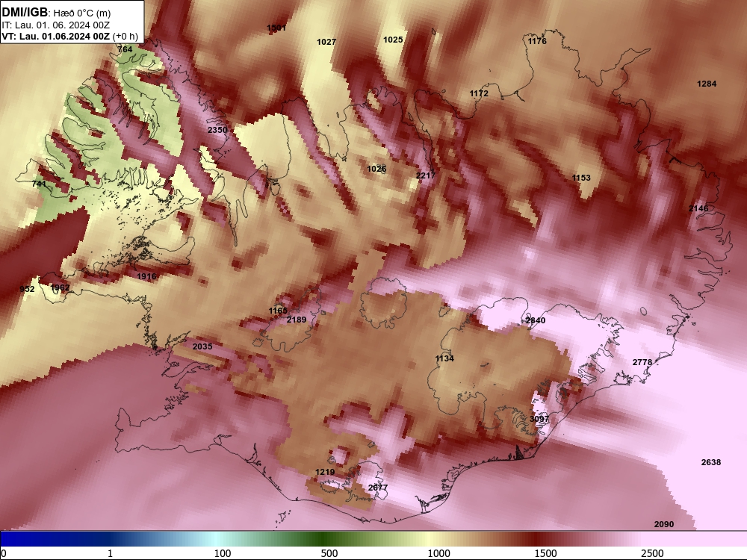Click the 0 tick on the color legend
747x560 pixels.
(4, 553)
